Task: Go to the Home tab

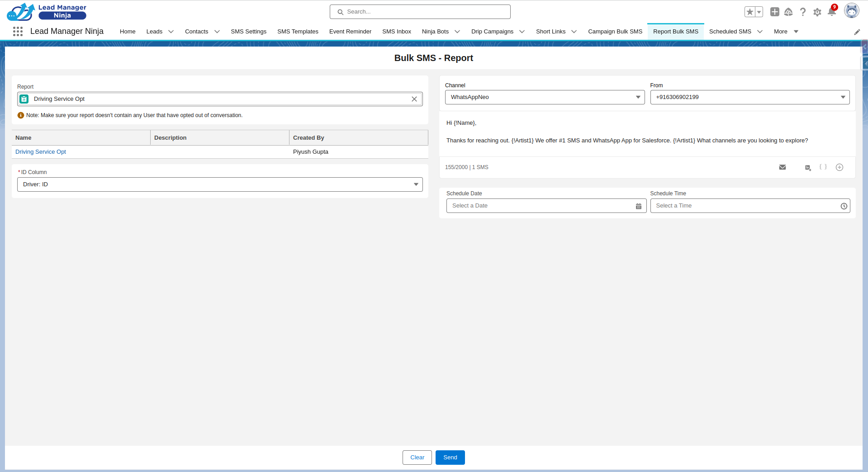Action: click(x=128, y=32)
